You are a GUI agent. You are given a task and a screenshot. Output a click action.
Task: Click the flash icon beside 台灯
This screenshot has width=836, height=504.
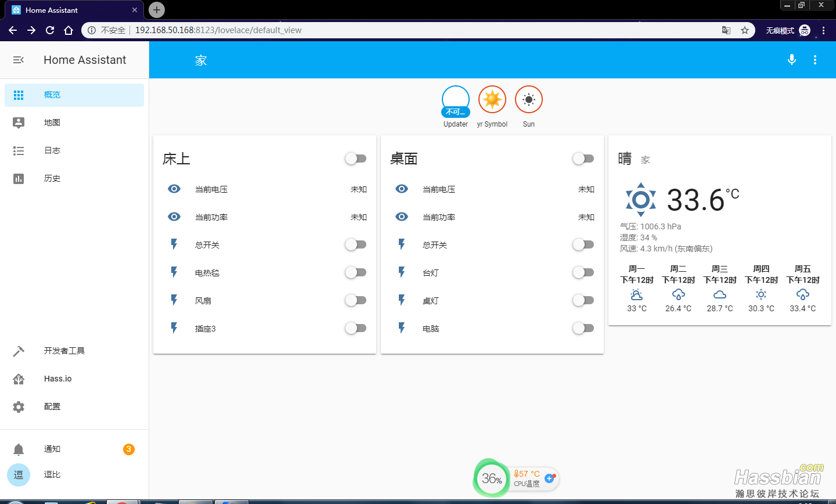click(402, 272)
